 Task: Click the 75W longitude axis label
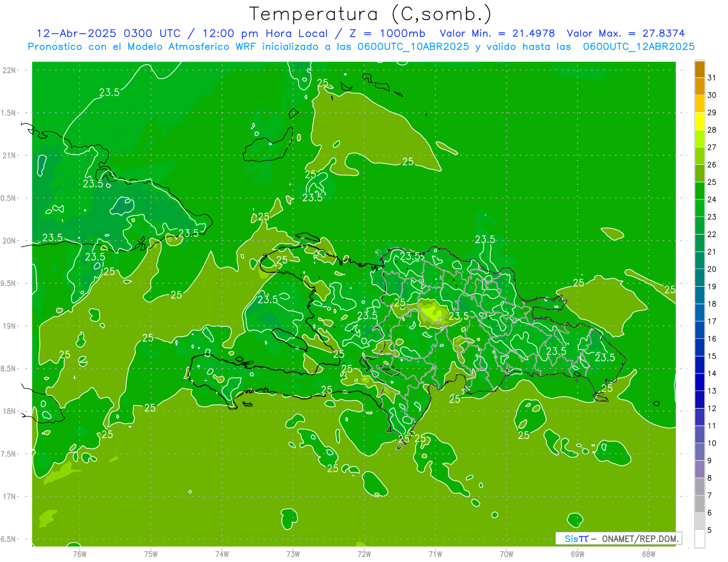tap(151, 554)
